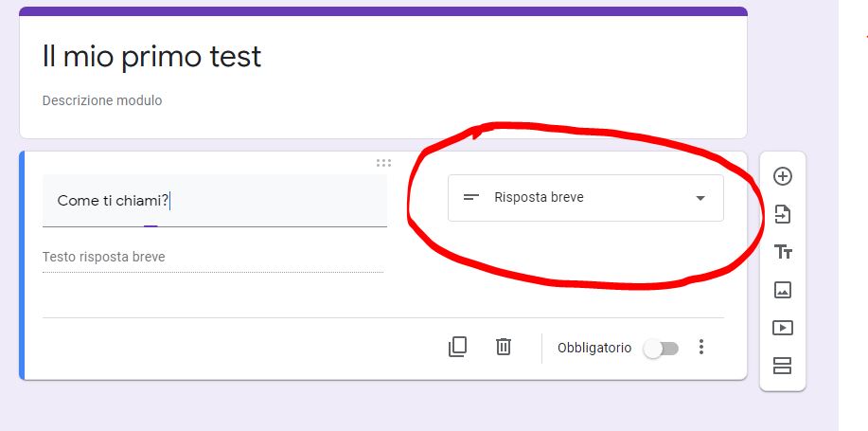Image resolution: width=868 pixels, height=431 pixels.
Task: Add a video from the sidebar
Action: point(783,328)
